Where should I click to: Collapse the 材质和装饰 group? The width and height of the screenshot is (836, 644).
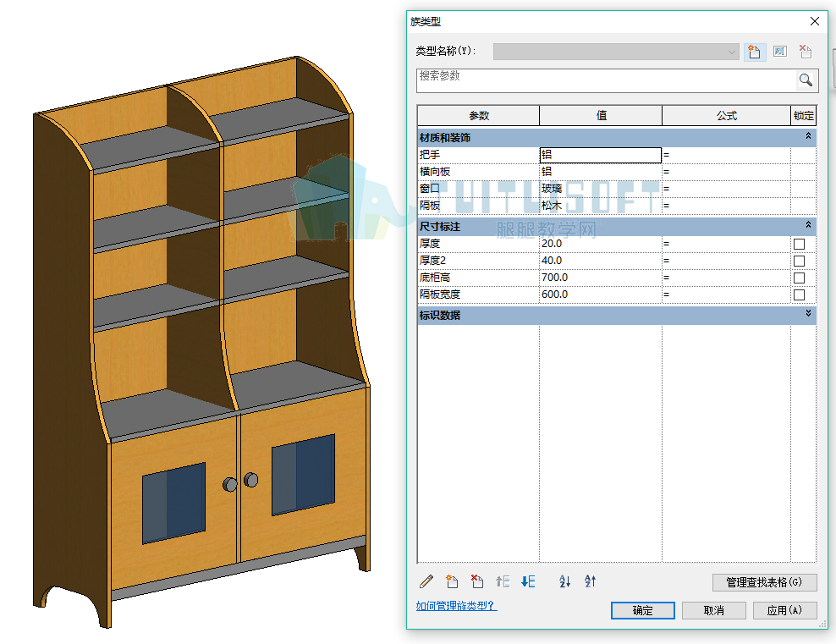coord(808,136)
